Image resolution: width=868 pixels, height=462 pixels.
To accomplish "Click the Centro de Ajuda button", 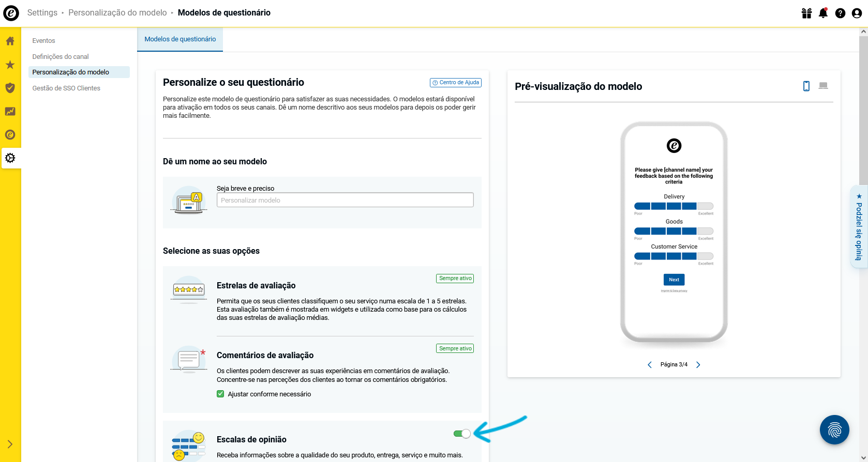I will pos(456,83).
